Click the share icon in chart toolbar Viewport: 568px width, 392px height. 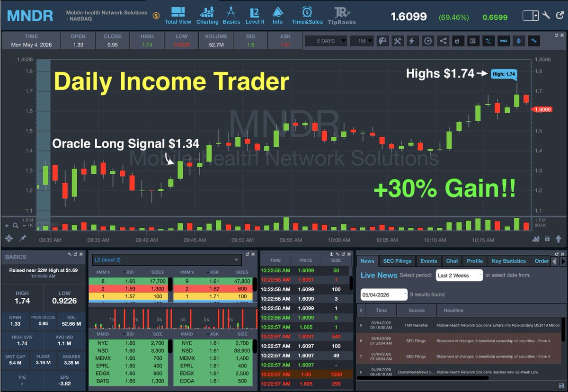[443, 41]
